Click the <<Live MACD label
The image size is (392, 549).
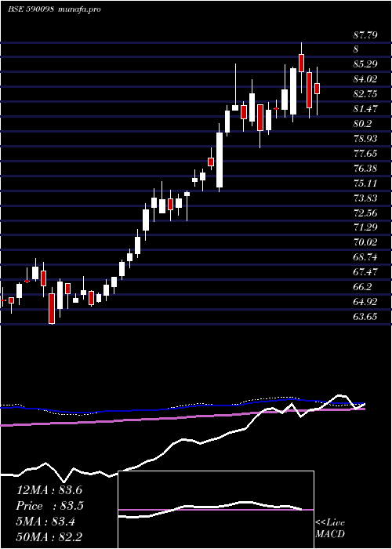coord(330,529)
